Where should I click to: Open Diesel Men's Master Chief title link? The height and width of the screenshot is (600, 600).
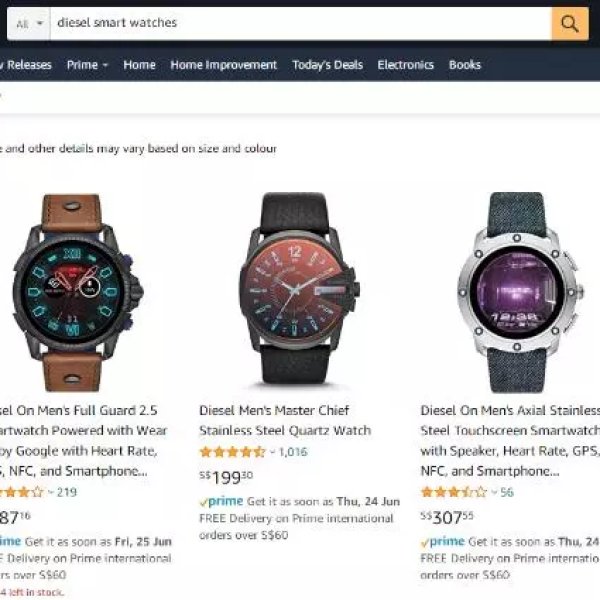click(x=285, y=420)
